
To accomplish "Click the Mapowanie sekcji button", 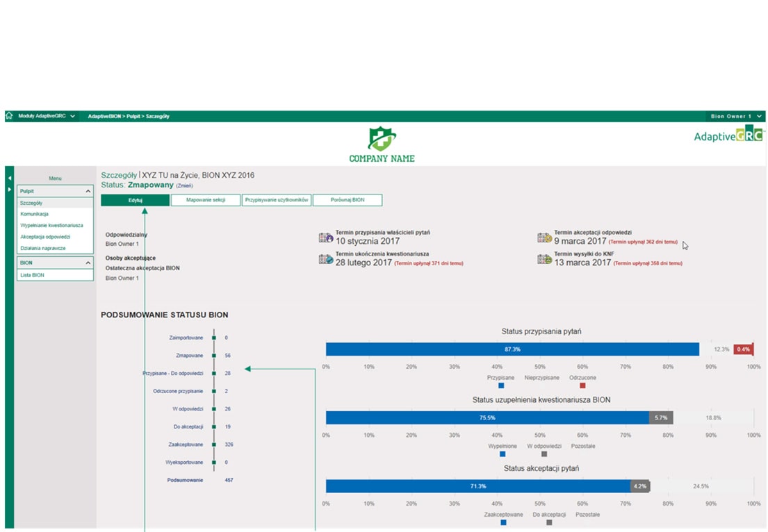I will pyautogui.click(x=205, y=200).
